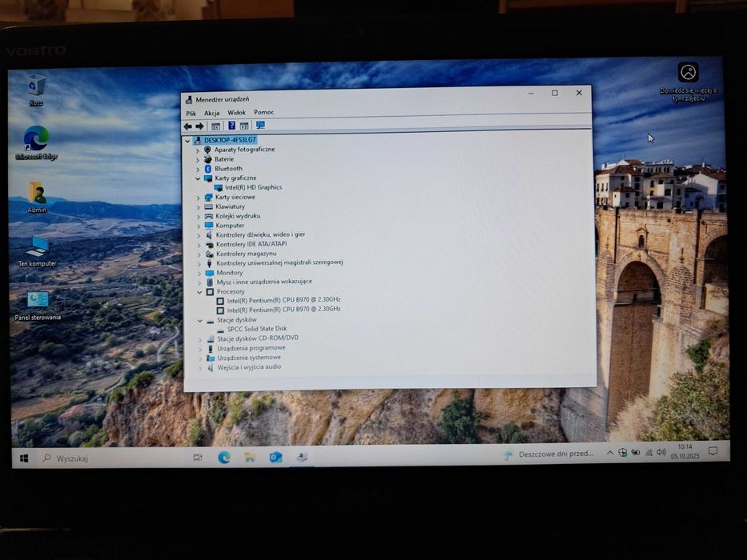The height and width of the screenshot is (560, 747).
Task: Select the Intel(R) HD Graphics device
Action: 254,188
